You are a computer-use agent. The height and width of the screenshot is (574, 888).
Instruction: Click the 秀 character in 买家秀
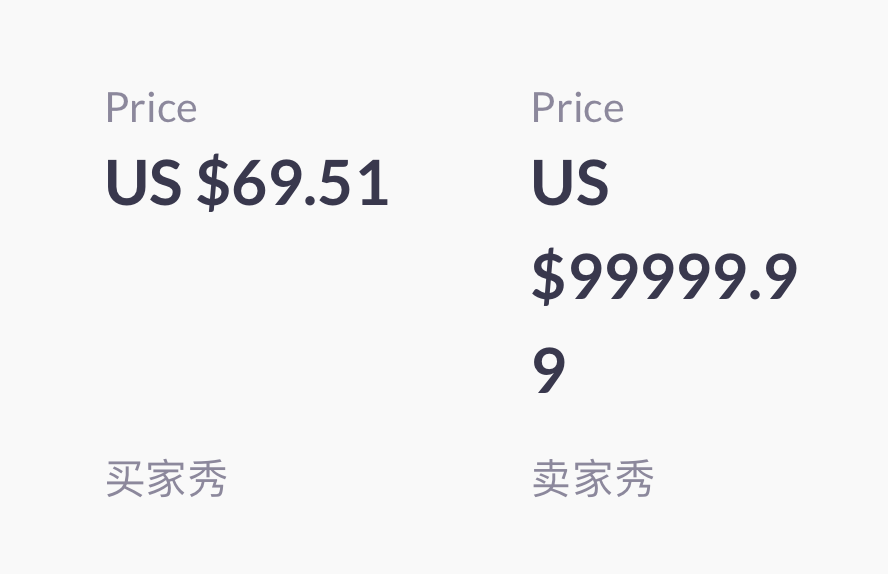pyautogui.click(x=207, y=479)
